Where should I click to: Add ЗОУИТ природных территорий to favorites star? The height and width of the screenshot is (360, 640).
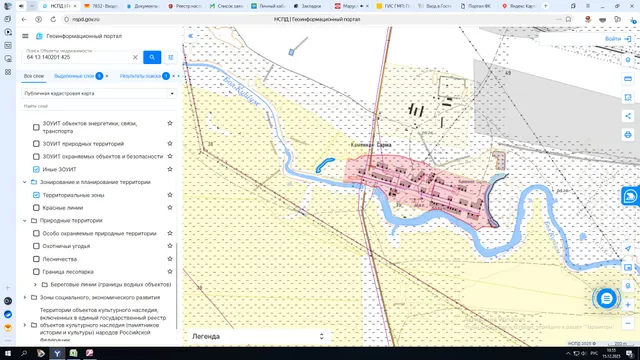pos(170,144)
